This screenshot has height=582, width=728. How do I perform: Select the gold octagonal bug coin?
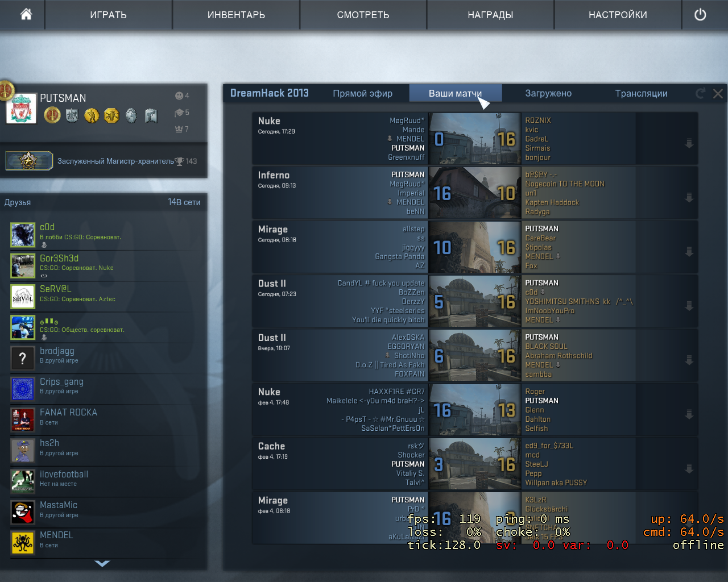tap(111, 115)
